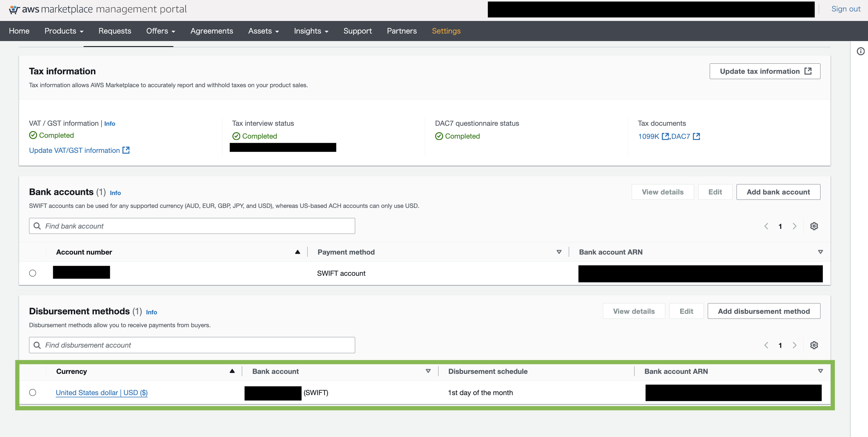
Task: Click the 'SWIFT account' payment method cell
Action: coord(341,273)
